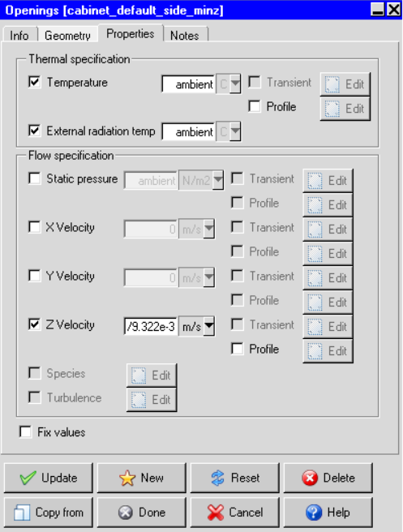Click the Z Velocity value field
The height and width of the screenshot is (532, 403).
click(x=151, y=326)
